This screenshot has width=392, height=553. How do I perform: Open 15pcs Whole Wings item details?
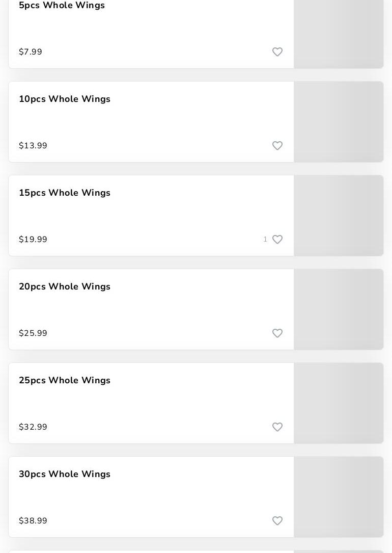[65, 193]
